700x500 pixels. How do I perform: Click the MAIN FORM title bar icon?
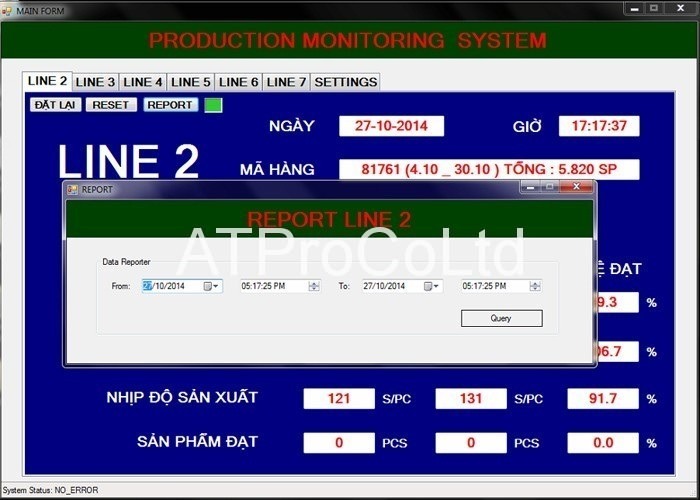(7, 8)
